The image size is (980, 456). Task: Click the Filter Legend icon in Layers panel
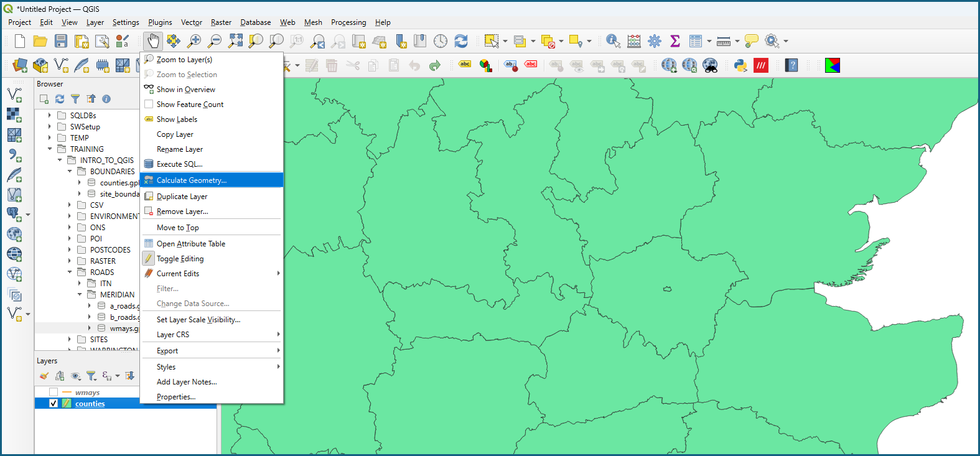click(x=91, y=376)
